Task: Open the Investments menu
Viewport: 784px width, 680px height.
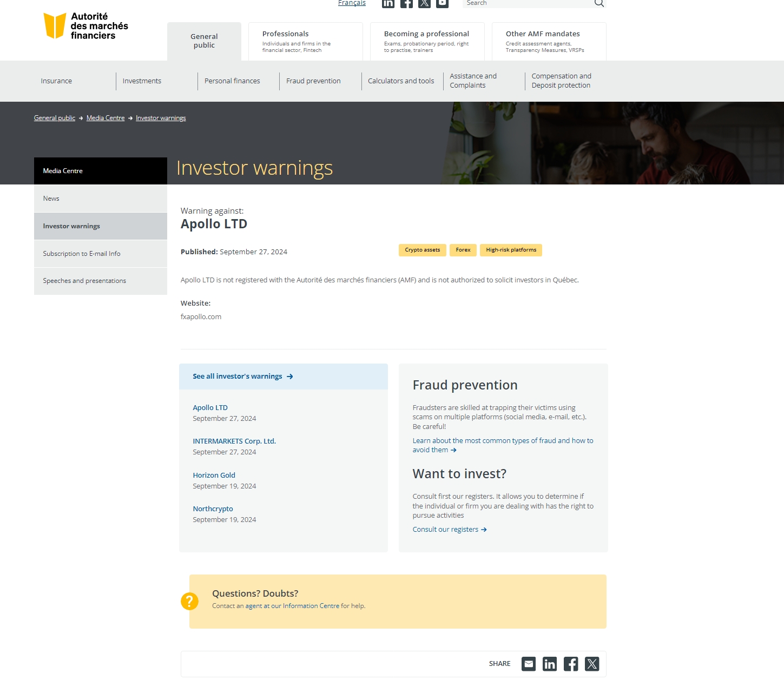Action: (142, 81)
